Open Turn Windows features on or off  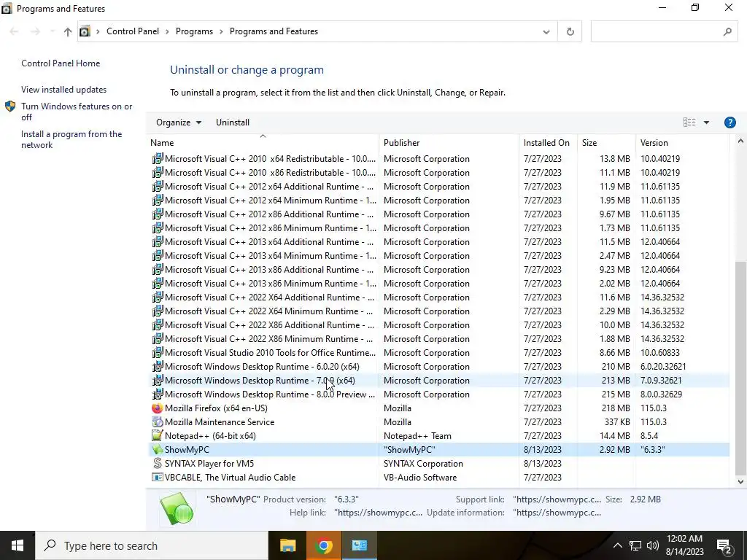77,112
